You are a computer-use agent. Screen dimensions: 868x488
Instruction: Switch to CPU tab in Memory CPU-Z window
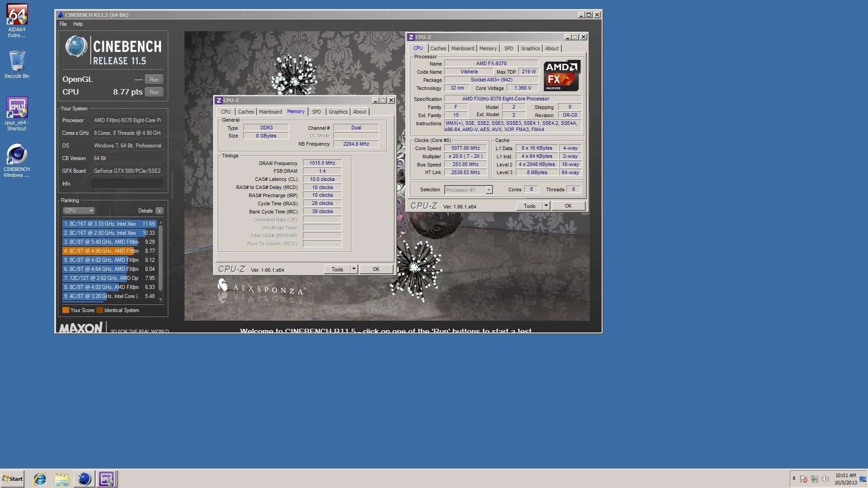pyautogui.click(x=226, y=112)
